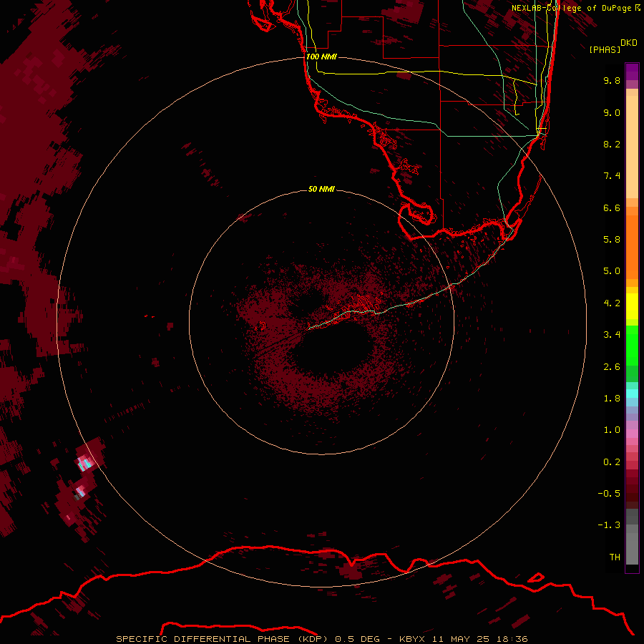Screen dimensions: 644x644
Task: Click the TH threshold label
Action: click(615, 557)
